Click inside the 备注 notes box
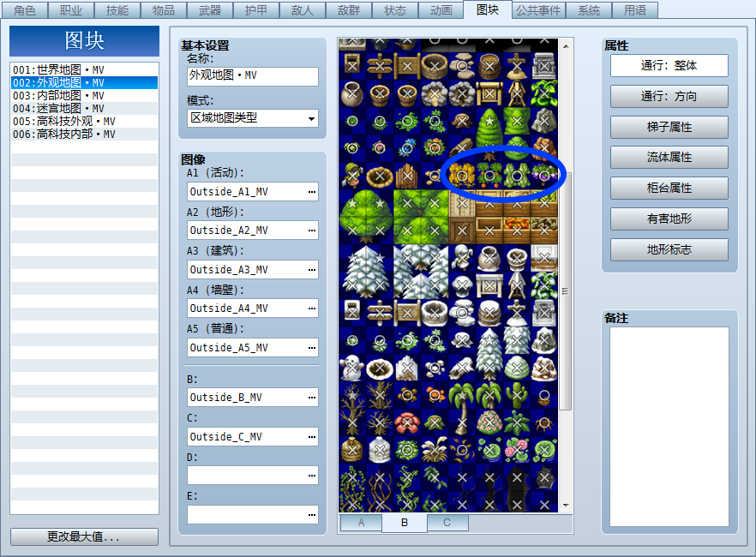The height and width of the screenshot is (557, 756). coord(669,427)
